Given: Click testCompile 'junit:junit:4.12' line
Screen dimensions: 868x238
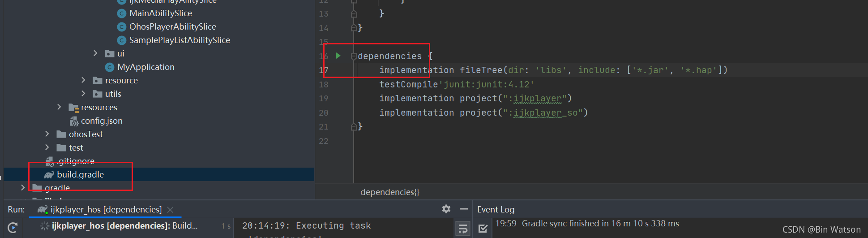Looking at the screenshot, I should [457, 84].
